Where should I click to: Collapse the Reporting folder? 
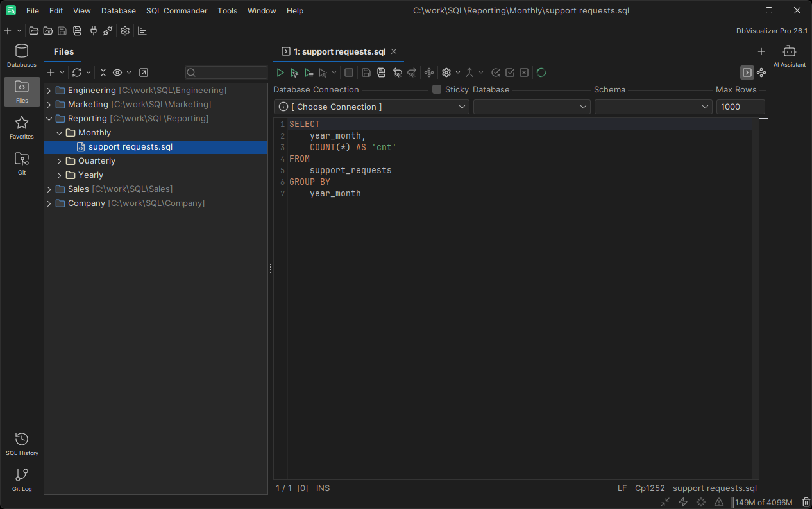[49, 119]
